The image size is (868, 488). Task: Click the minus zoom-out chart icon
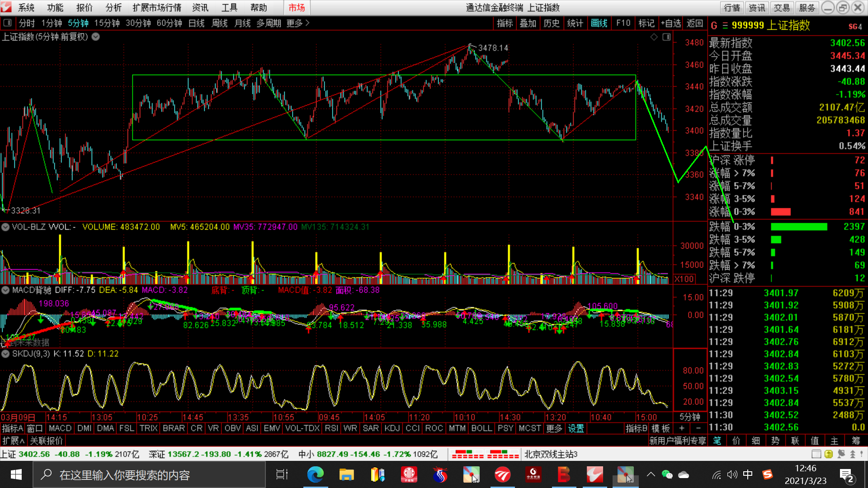pos(698,428)
